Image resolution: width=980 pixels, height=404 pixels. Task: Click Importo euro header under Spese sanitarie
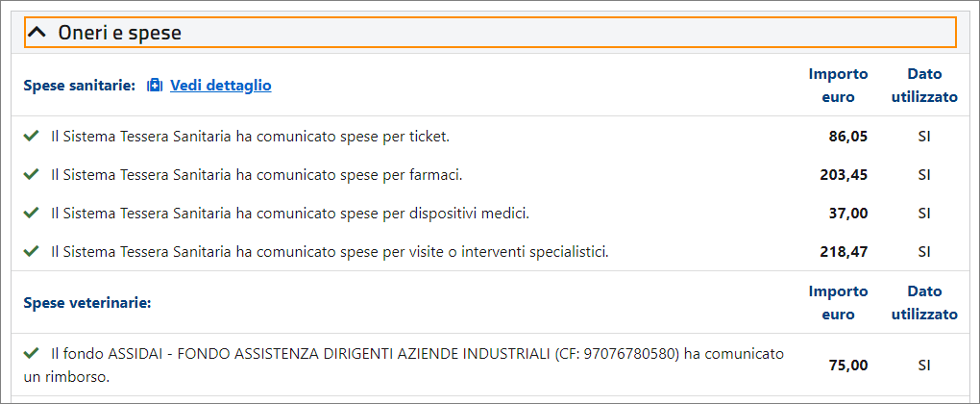tap(838, 86)
